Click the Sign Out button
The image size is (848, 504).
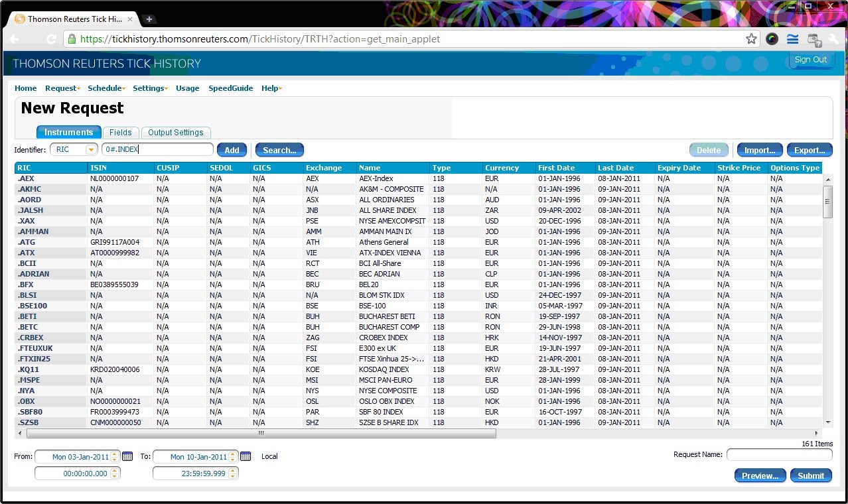[x=811, y=60]
